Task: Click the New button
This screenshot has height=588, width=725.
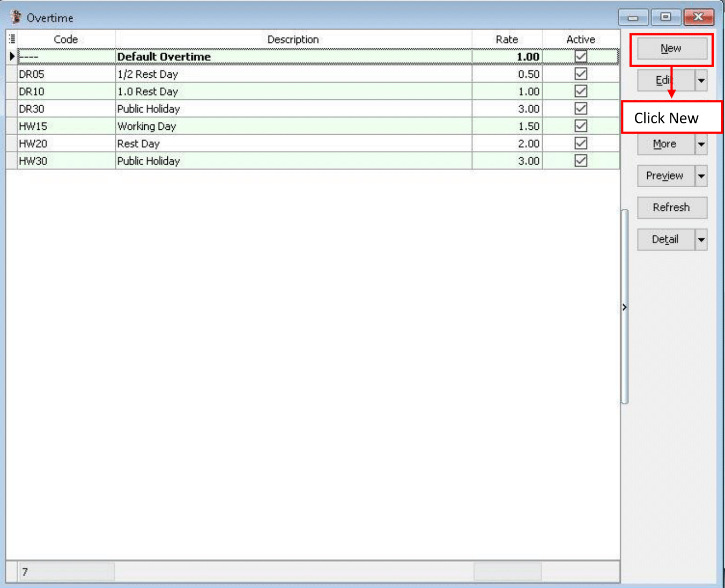Action: tap(671, 49)
